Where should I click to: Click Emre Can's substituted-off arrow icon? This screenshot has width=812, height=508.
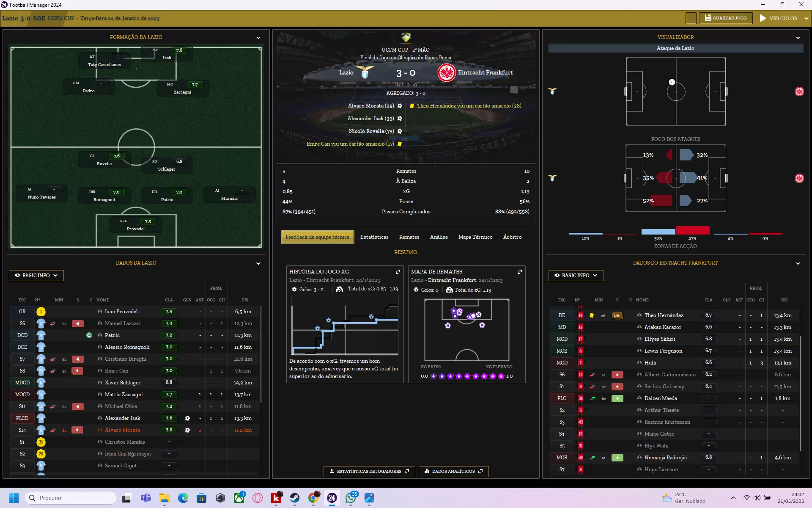78,371
